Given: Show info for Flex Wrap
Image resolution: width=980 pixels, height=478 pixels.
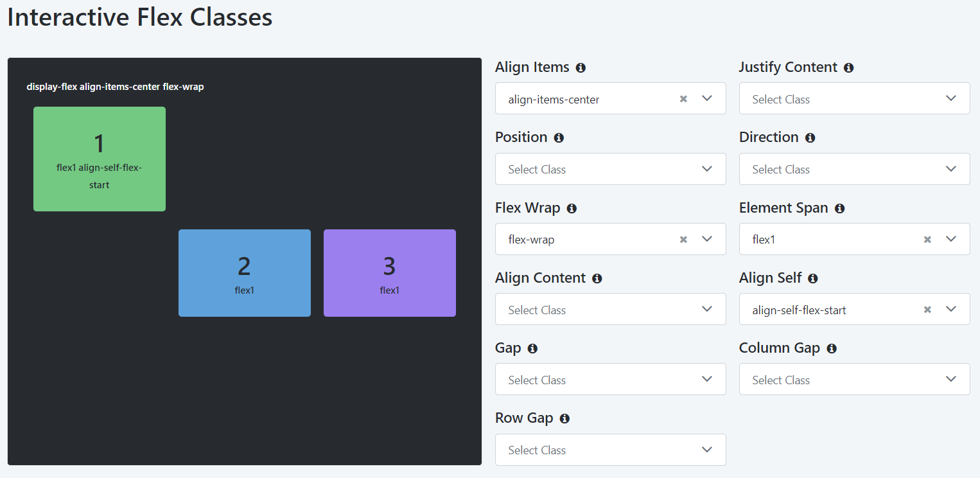Looking at the screenshot, I should [x=572, y=208].
